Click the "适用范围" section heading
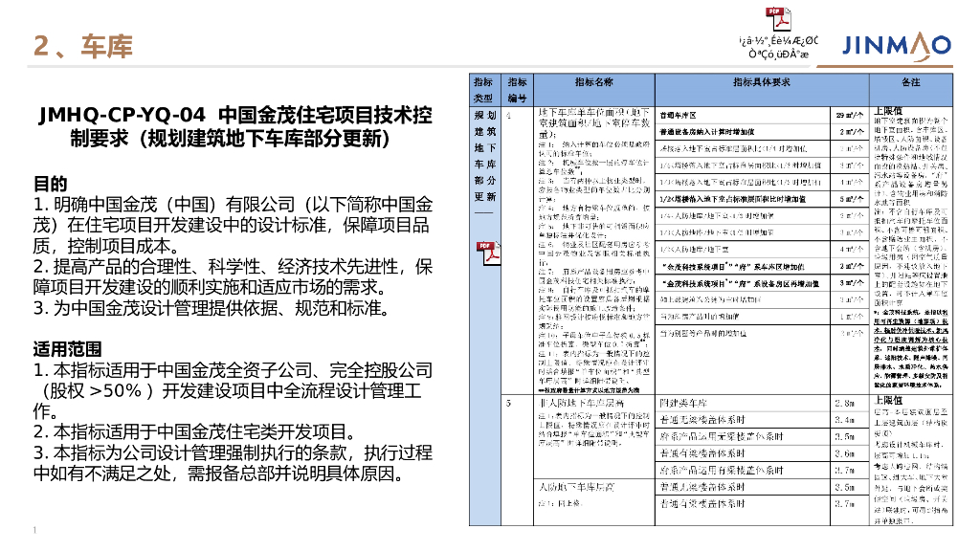Screen dimensions: 980x551 [67, 348]
